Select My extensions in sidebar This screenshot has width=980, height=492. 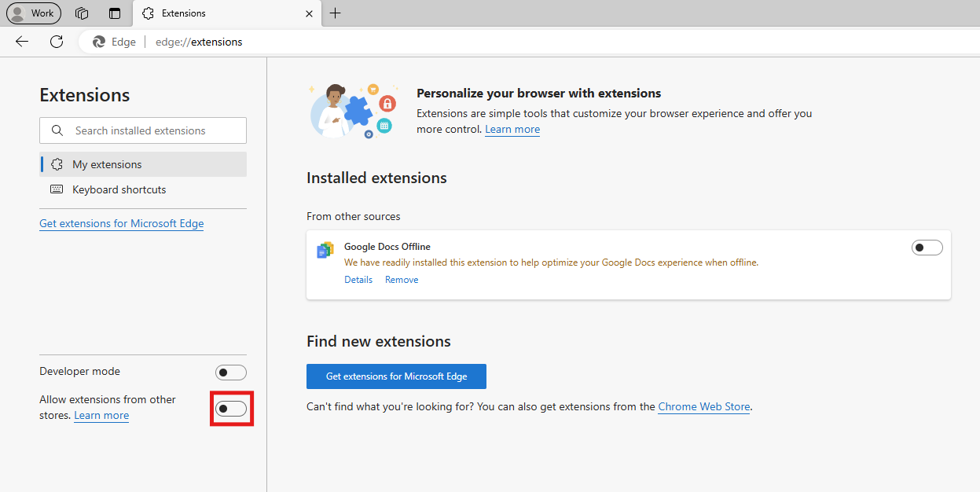(107, 164)
